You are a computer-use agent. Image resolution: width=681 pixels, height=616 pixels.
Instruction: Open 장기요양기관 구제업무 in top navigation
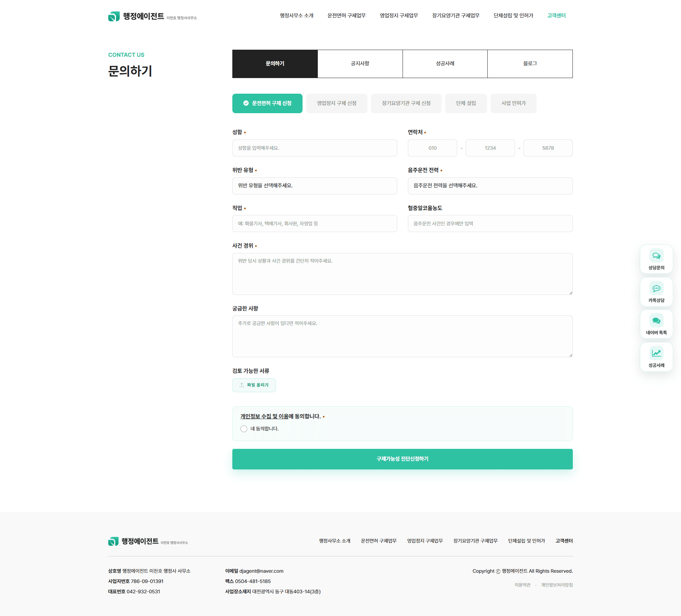pos(456,15)
